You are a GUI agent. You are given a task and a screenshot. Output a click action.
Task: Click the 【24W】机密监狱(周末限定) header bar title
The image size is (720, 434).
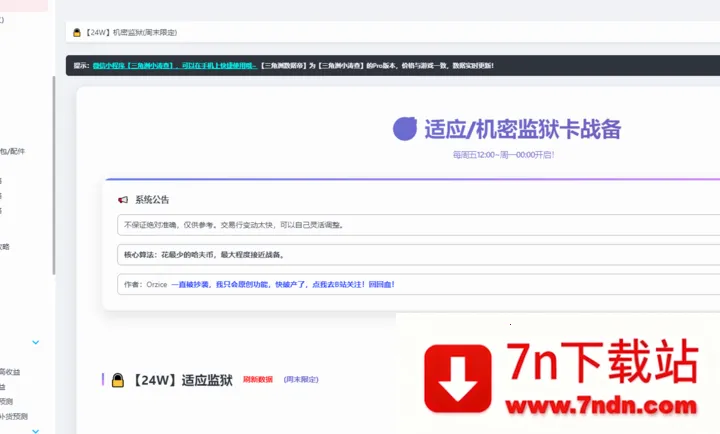[x=131, y=33]
